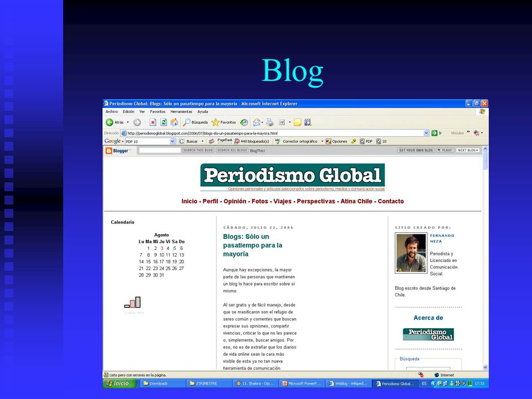Click the SEARCH ALL BLOGS button
The width and height of the screenshot is (532, 399).
click(232, 150)
